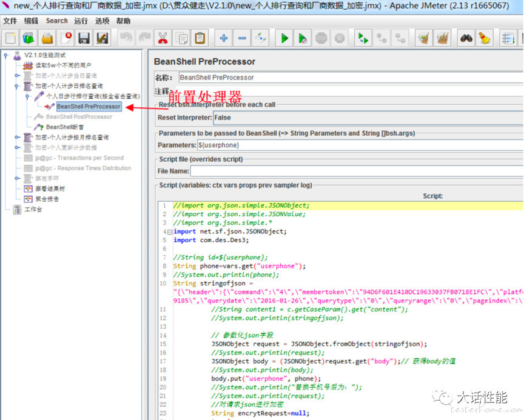Open the 编辑 menu
The height and width of the screenshot is (420, 524).
[x=31, y=21]
